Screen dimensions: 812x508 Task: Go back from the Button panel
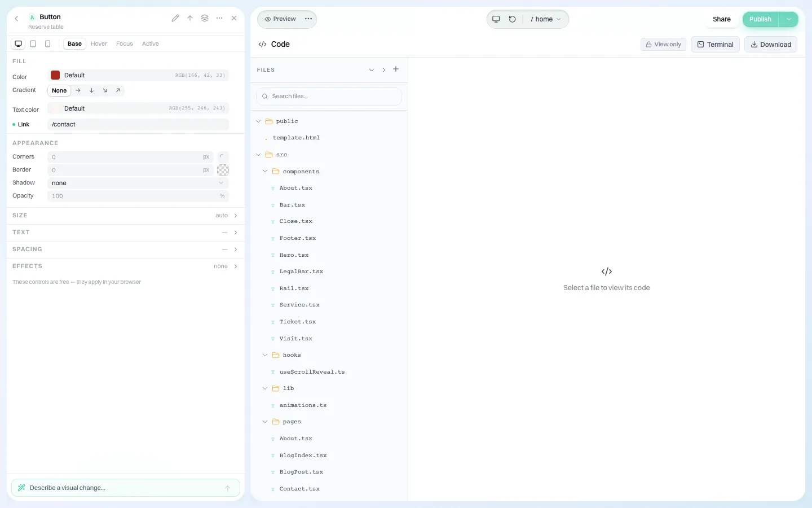pos(16,19)
